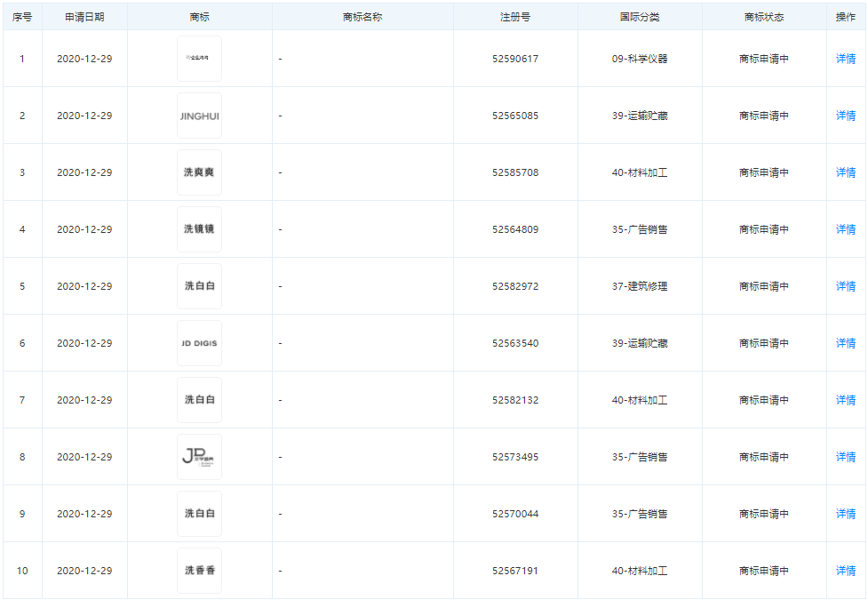Open the 洗香香 trademark thumbnail

199,571
